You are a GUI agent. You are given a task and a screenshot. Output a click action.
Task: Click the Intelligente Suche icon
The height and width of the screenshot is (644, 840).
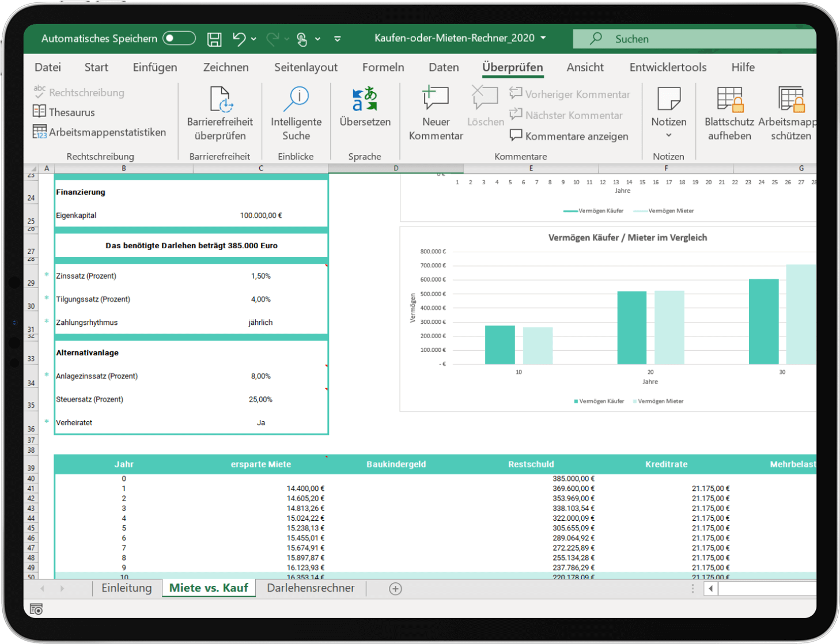click(x=296, y=99)
